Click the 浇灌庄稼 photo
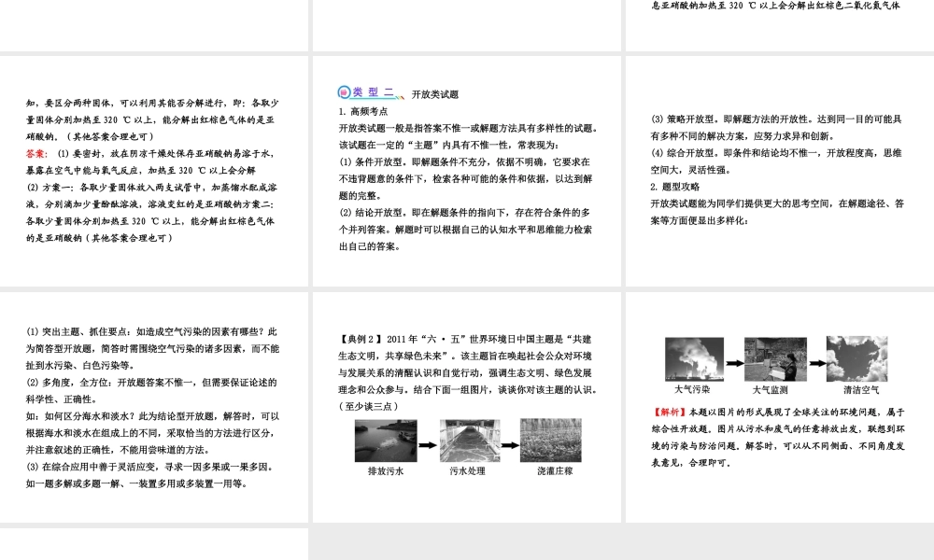The image size is (934, 560). [x=550, y=441]
